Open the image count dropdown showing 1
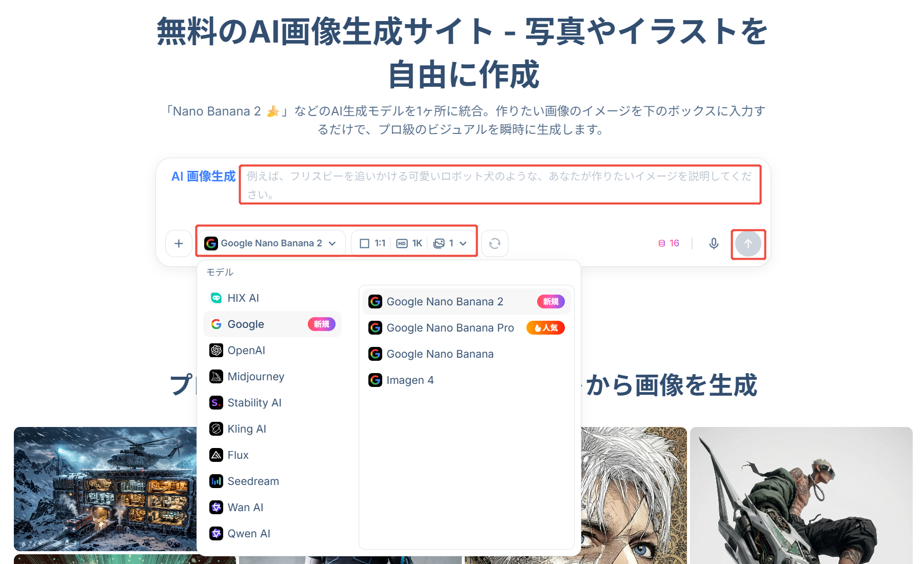924x564 pixels. point(449,243)
